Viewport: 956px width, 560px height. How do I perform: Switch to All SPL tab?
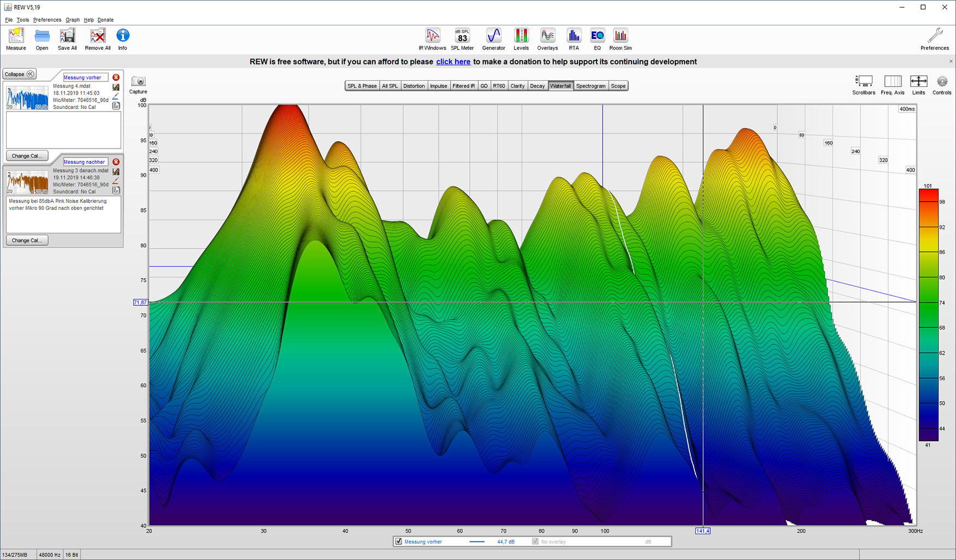tap(390, 86)
